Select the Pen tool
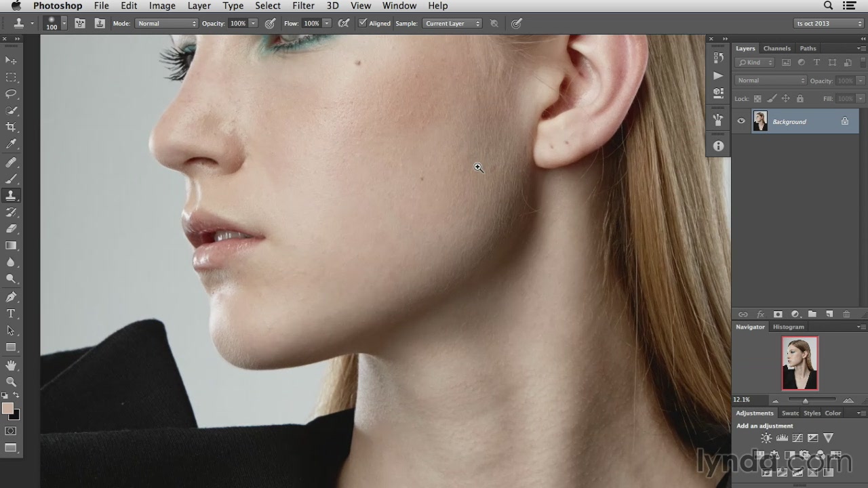The height and width of the screenshot is (488, 868). (x=11, y=298)
